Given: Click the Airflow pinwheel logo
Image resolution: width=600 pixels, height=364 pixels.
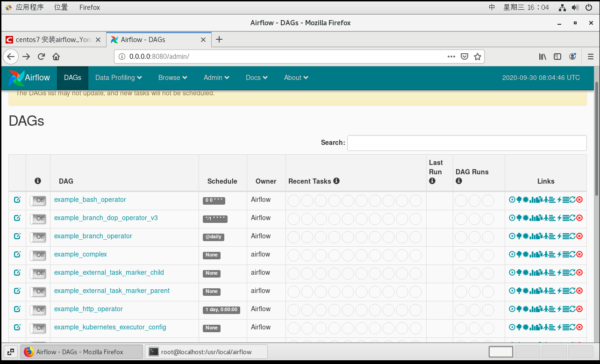Looking at the screenshot, I should (x=16, y=78).
